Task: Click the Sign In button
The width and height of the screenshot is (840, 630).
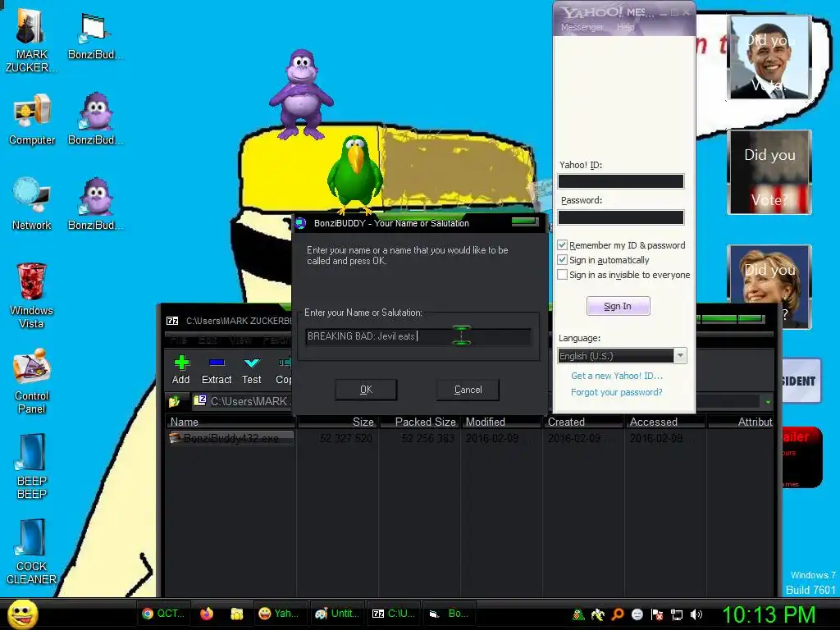Action: [619, 306]
